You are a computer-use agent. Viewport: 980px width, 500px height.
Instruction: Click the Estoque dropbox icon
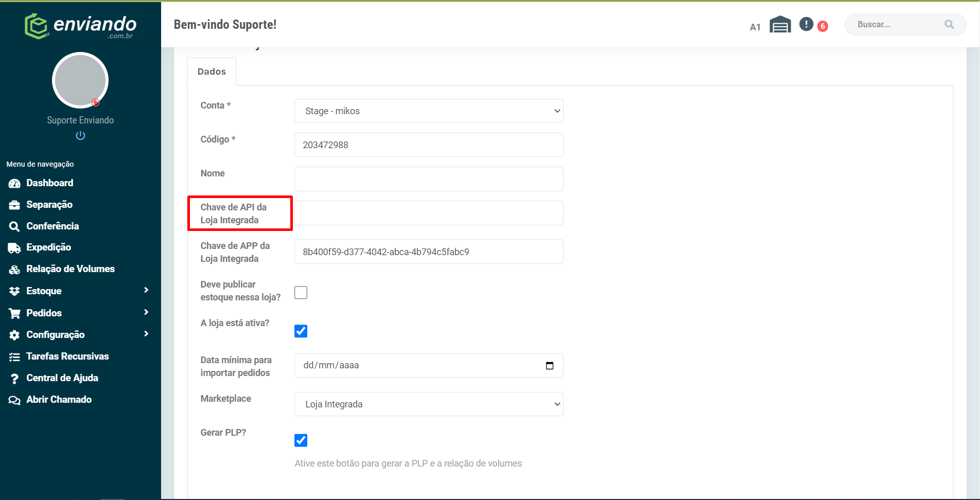pyautogui.click(x=14, y=291)
